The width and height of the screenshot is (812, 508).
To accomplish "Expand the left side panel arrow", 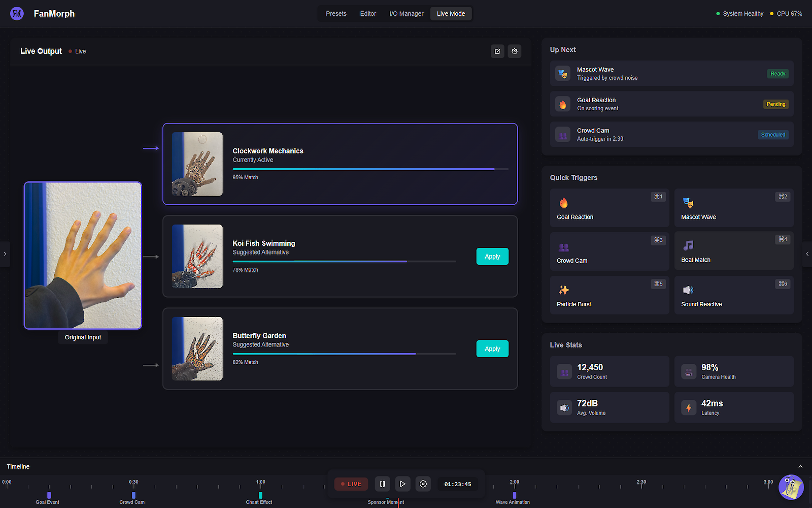I will [x=5, y=253].
